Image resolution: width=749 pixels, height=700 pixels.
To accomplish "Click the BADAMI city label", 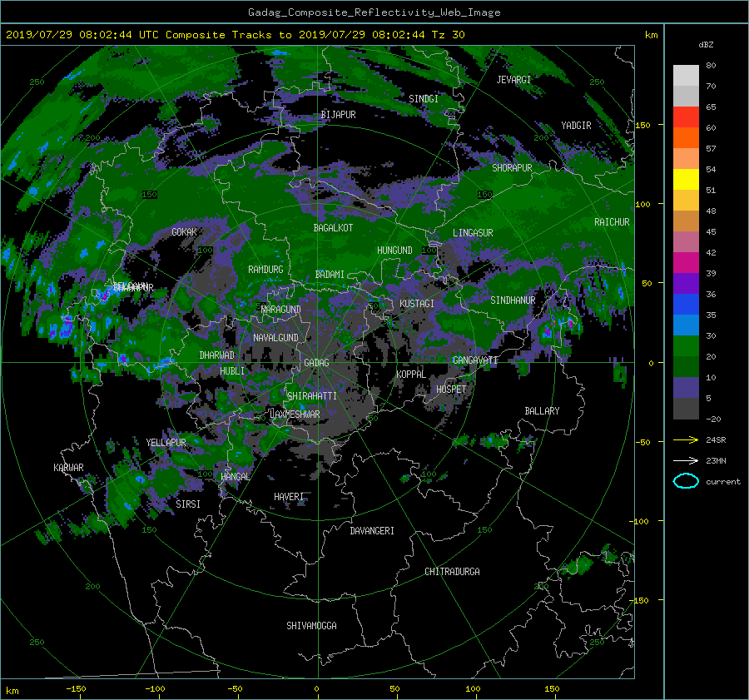I will 330,275.
